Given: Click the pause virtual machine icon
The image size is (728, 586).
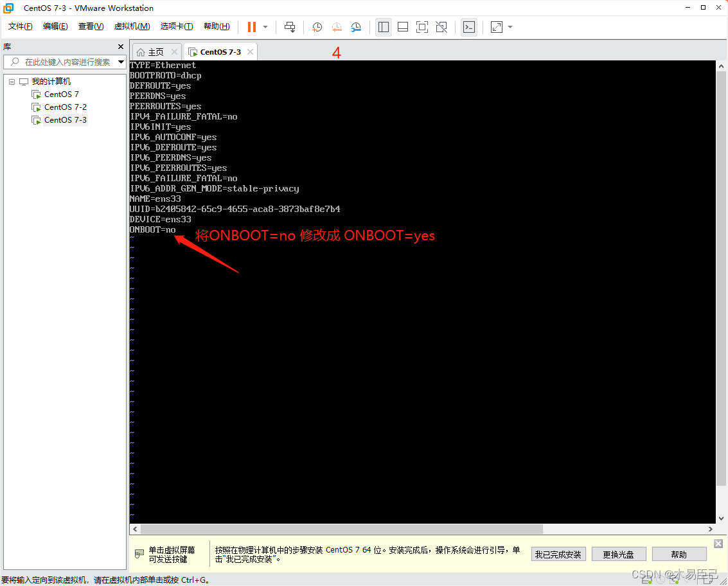Looking at the screenshot, I should [x=252, y=27].
